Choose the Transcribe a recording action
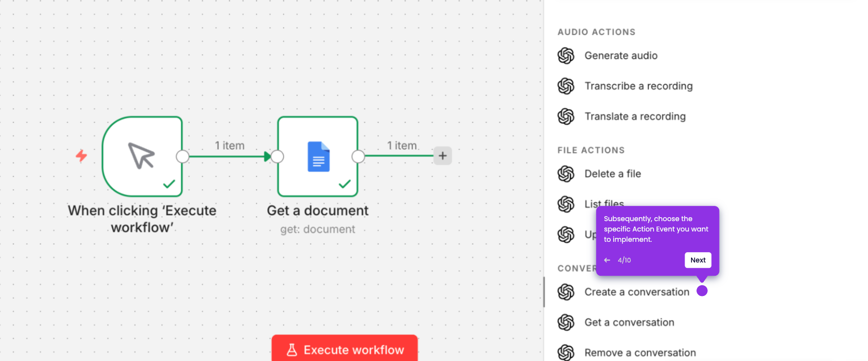This screenshot has width=868, height=361. click(x=639, y=86)
